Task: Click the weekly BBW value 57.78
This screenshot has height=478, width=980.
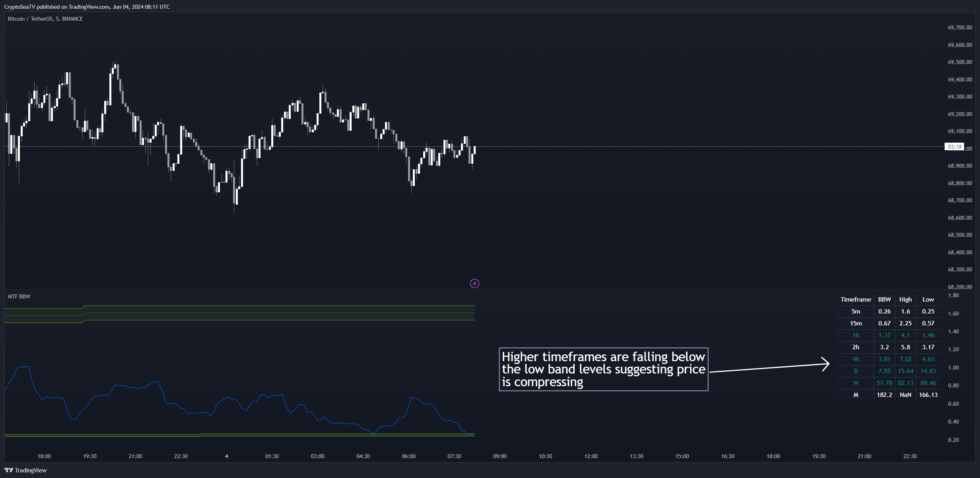Action: [x=885, y=383]
